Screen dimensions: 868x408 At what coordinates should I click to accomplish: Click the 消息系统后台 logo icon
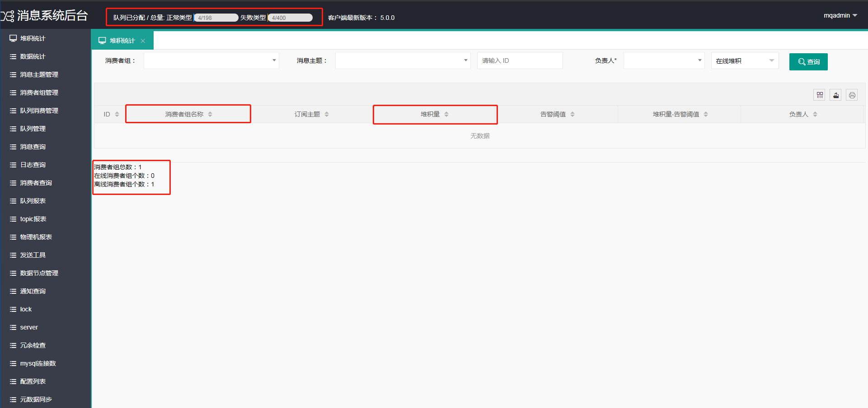point(7,16)
